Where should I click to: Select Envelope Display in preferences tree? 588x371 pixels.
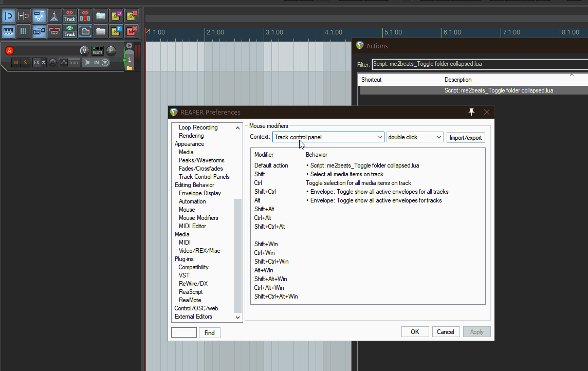tap(199, 193)
